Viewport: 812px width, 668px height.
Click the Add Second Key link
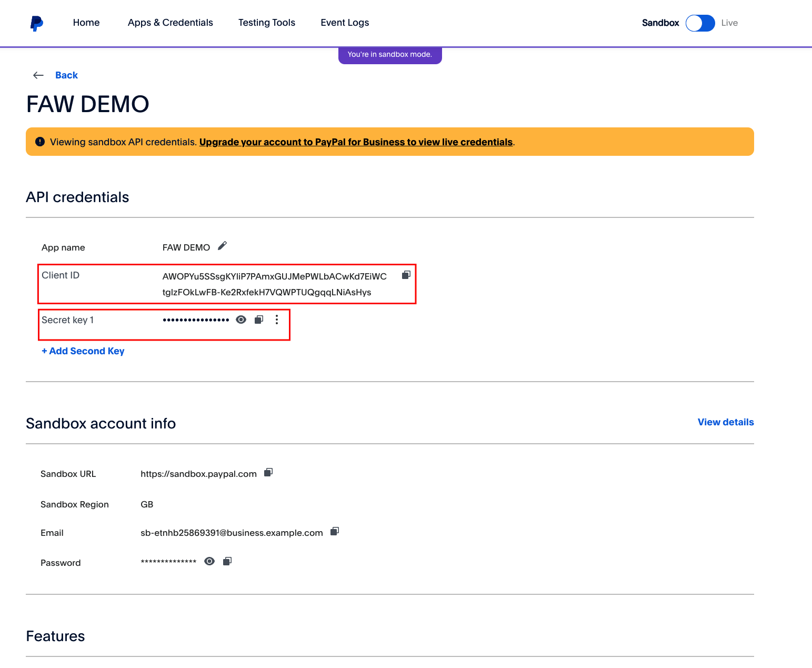(83, 351)
